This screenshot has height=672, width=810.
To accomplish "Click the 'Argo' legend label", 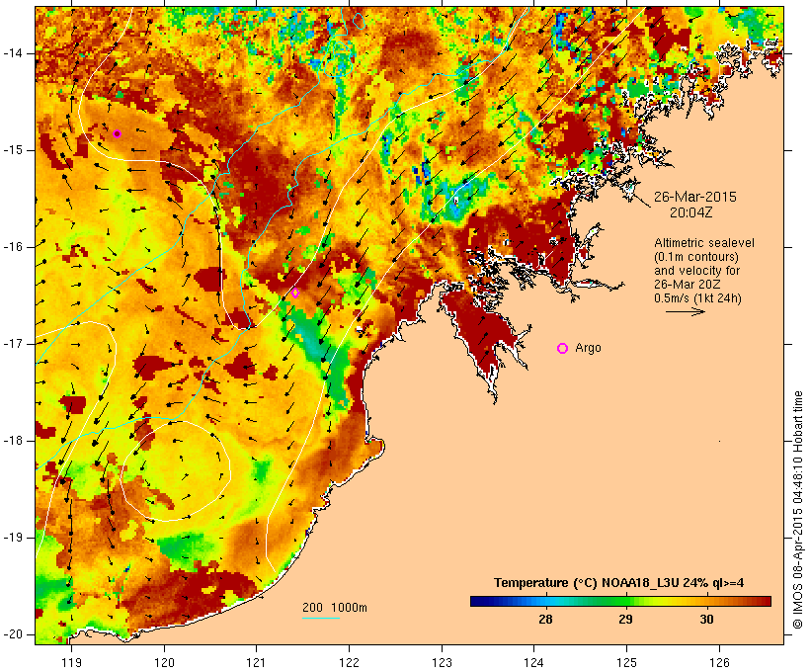I will (589, 348).
